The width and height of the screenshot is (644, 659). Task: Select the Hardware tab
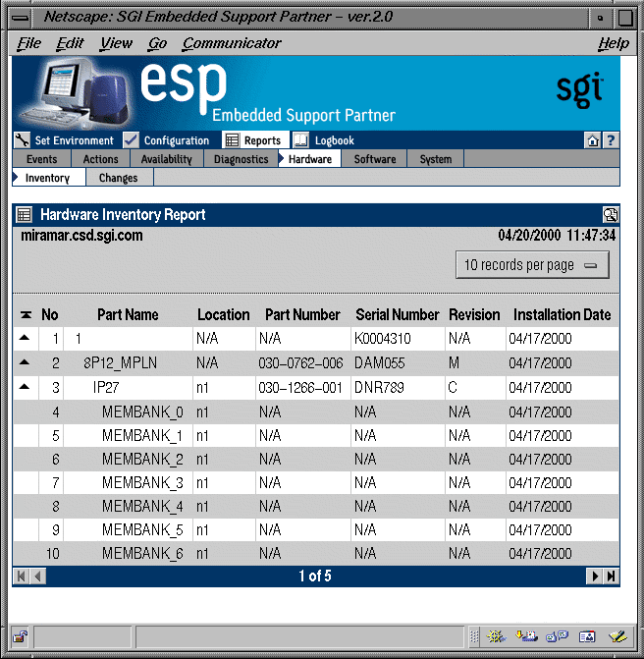(309, 159)
